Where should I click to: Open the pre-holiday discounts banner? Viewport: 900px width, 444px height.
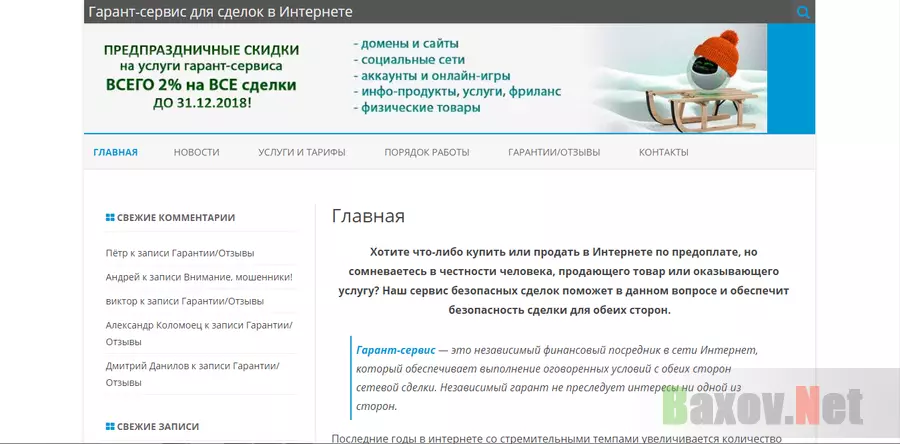click(x=425, y=78)
